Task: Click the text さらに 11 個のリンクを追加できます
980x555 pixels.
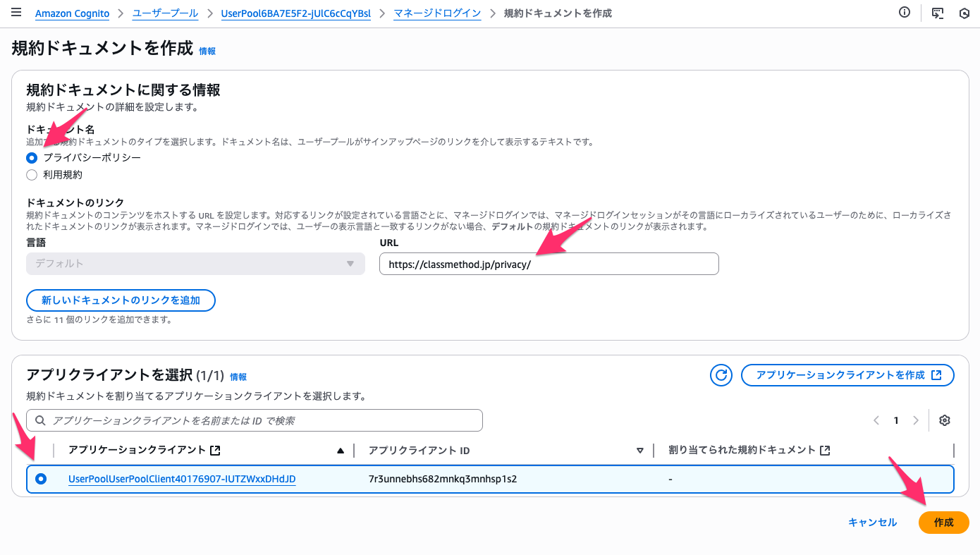Action: [99, 319]
